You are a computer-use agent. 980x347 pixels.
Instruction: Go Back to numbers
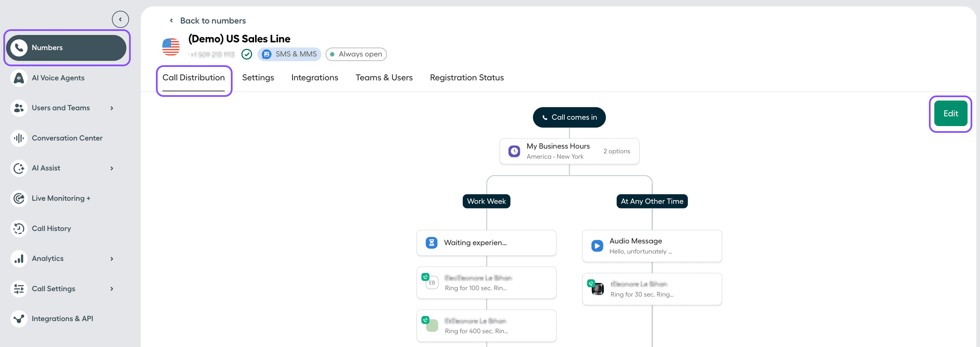(x=208, y=20)
